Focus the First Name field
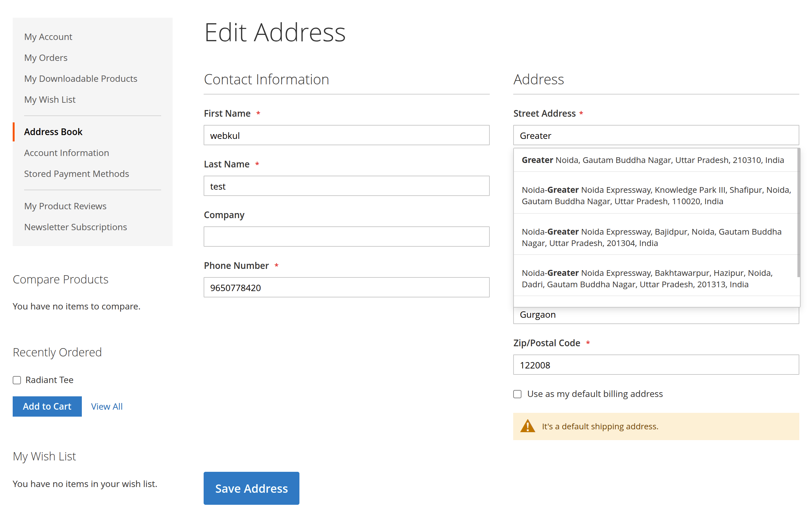This screenshot has width=812, height=520. [347, 135]
